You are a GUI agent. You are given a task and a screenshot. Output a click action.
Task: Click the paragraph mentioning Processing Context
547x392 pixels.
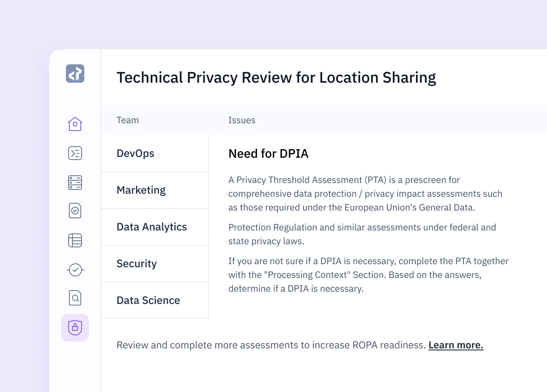(368, 275)
